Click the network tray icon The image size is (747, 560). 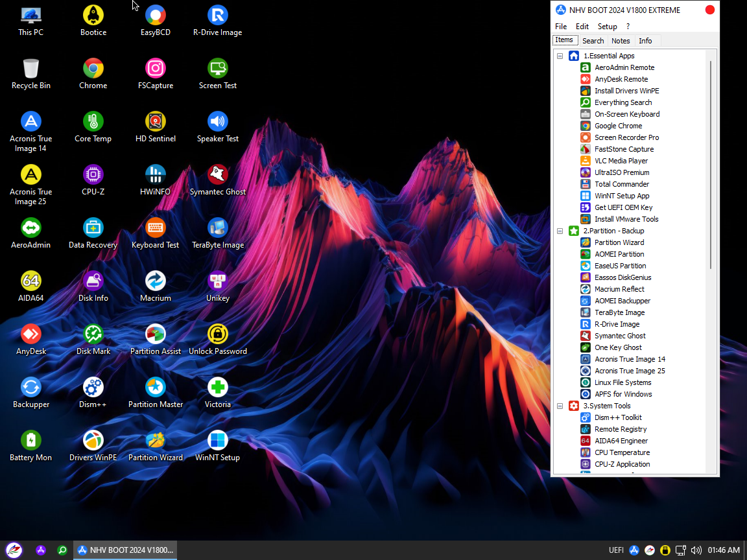(681, 550)
